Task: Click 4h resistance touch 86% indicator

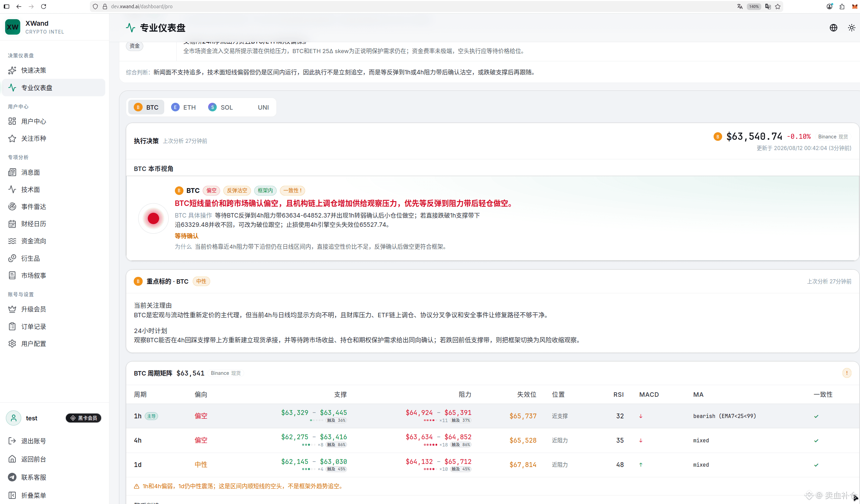Action: click(x=461, y=445)
